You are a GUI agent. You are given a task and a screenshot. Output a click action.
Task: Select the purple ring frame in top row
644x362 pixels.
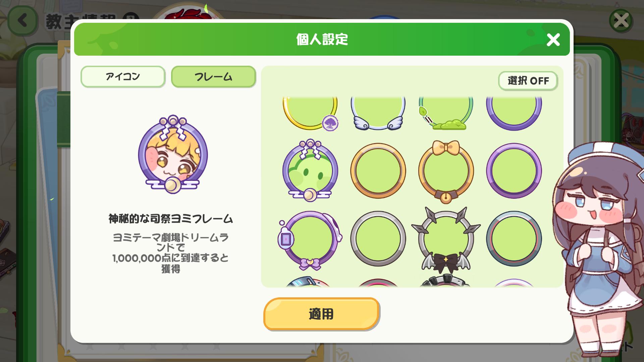click(x=514, y=113)
